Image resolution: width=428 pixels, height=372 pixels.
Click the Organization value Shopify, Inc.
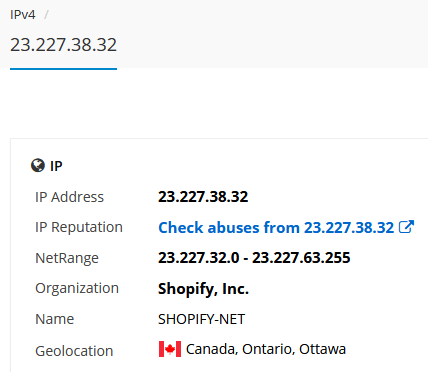point(203,289)
